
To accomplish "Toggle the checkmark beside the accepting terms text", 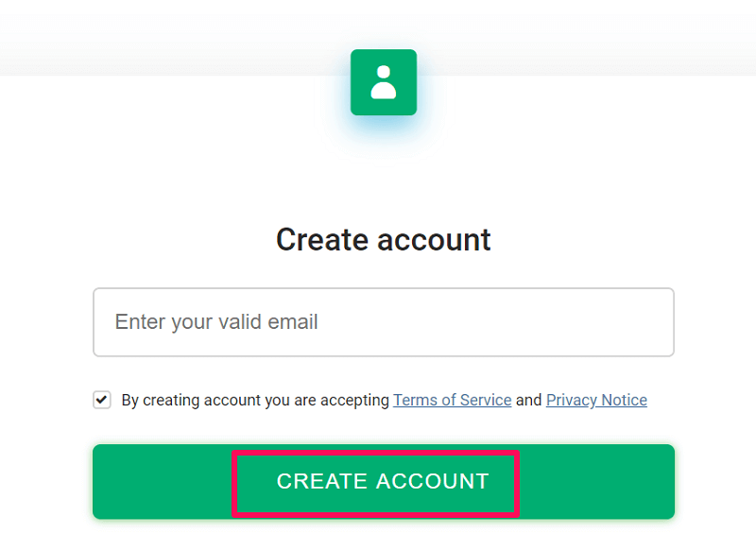I will (x=102, y=400).
